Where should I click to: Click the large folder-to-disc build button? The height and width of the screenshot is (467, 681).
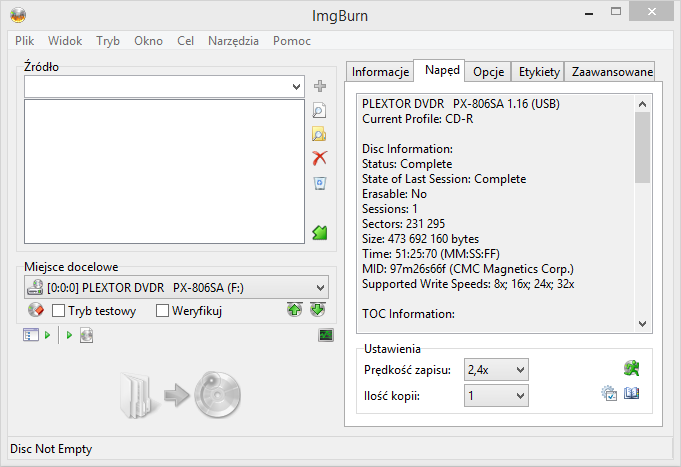[x=180, y=395]
